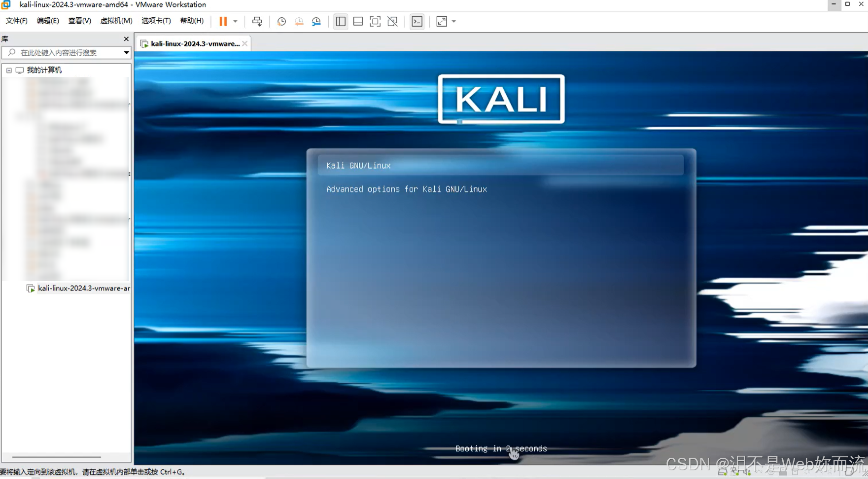Close the 库 library panel
Viewport: 868px width, 479px height.
click(x=126, y=39)
